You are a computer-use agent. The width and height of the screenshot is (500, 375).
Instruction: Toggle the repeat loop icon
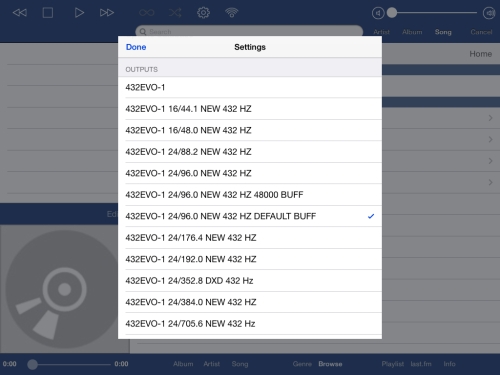click(147, 13)
